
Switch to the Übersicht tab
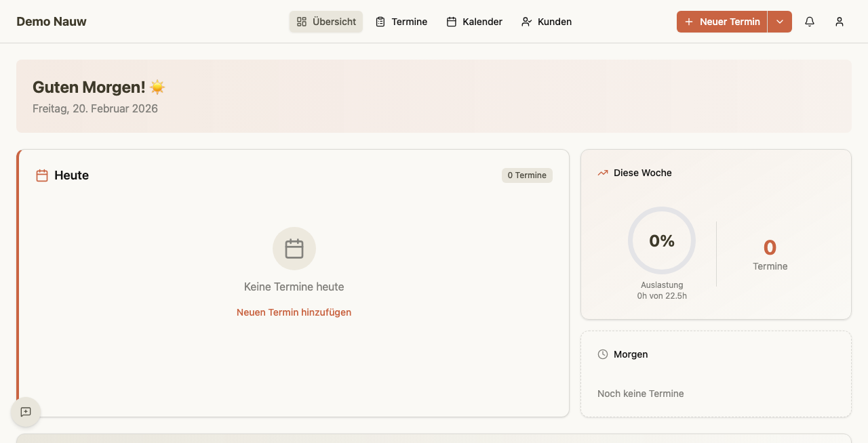click(326, 22)
